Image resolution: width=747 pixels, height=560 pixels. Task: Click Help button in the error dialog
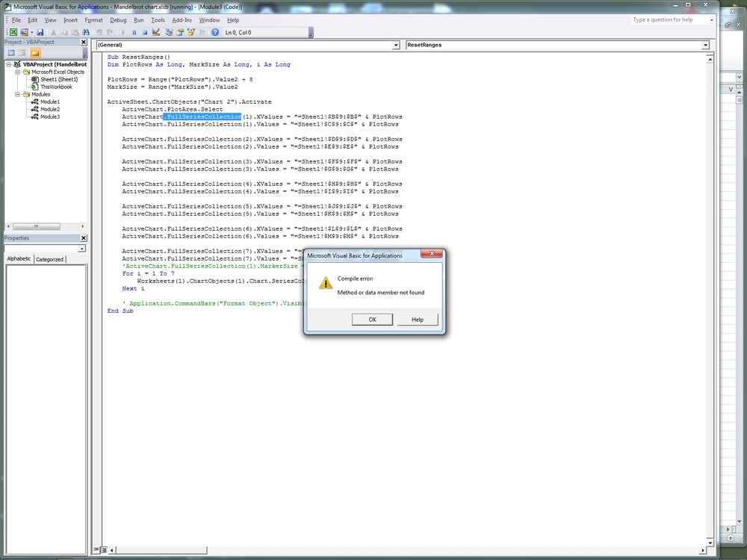click(x=418, y=320)
